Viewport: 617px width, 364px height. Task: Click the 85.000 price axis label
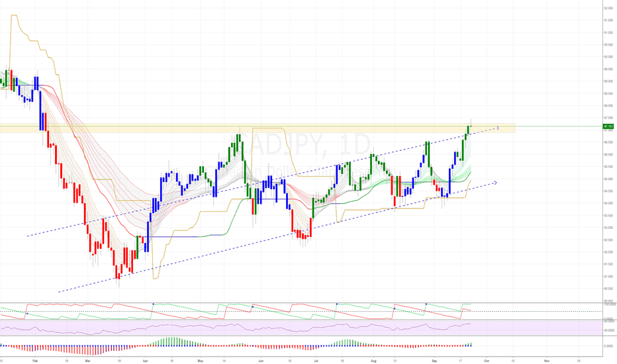[608, 179]
